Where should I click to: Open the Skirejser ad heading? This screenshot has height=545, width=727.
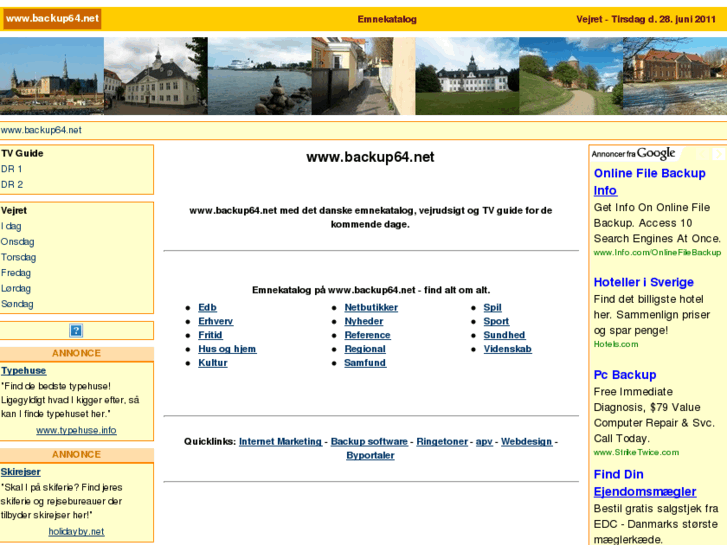click(20, 472)
